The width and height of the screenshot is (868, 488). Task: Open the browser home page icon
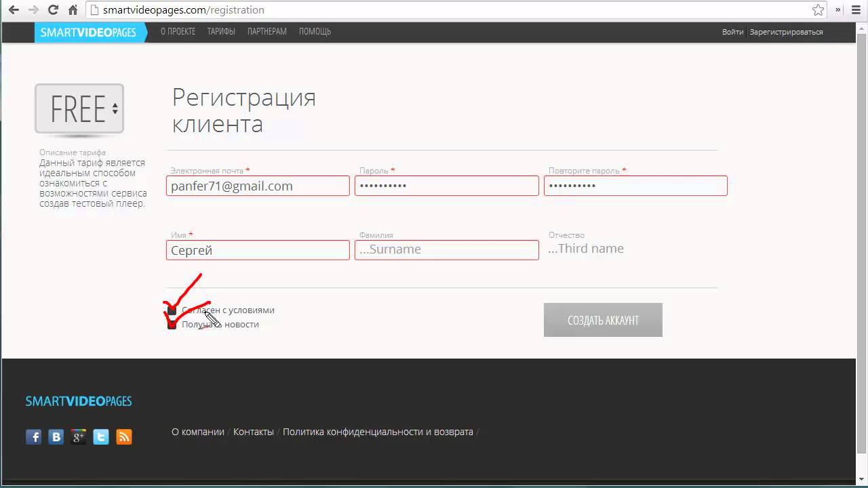tap(73, 10)
